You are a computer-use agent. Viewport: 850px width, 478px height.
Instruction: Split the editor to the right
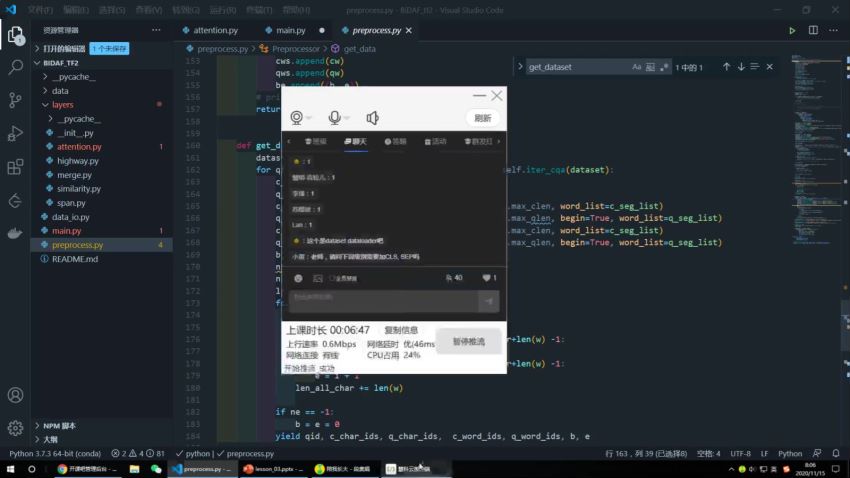pos(813,31)
